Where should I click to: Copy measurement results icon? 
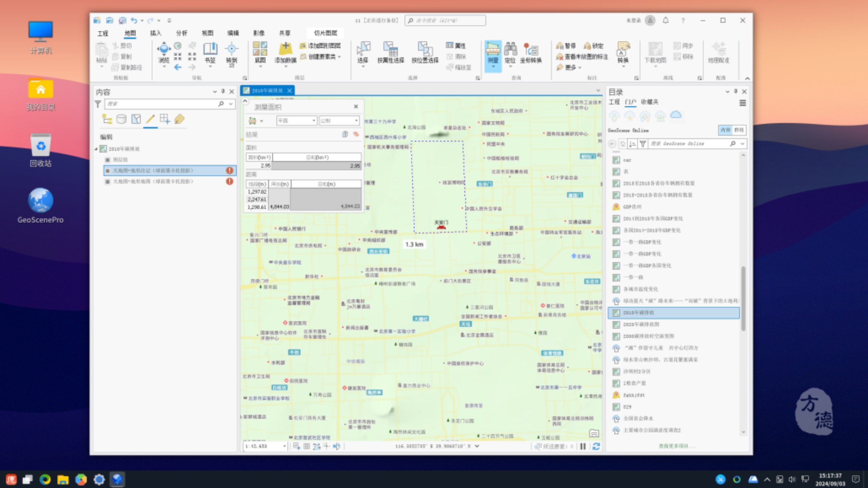tap(345, 134)
